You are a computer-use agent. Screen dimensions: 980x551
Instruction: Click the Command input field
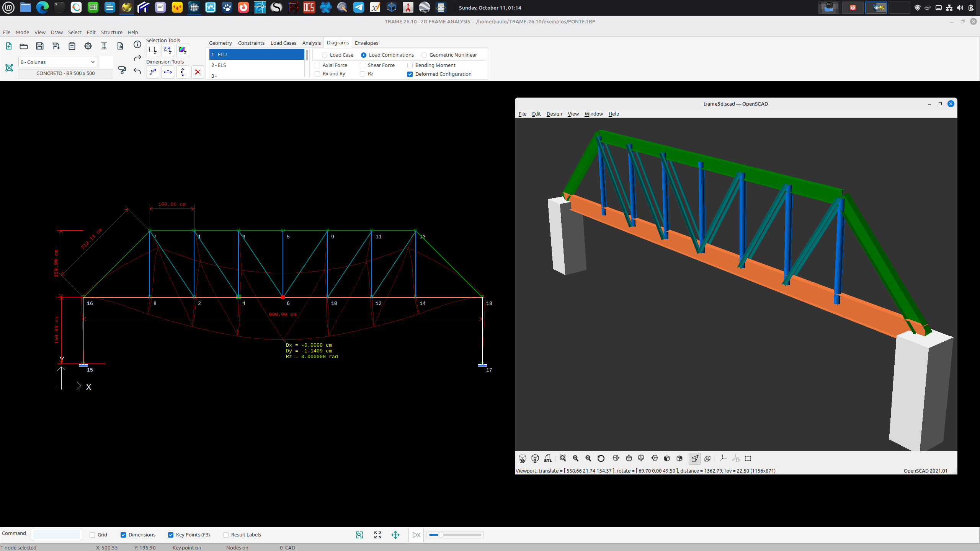[56, 535]
